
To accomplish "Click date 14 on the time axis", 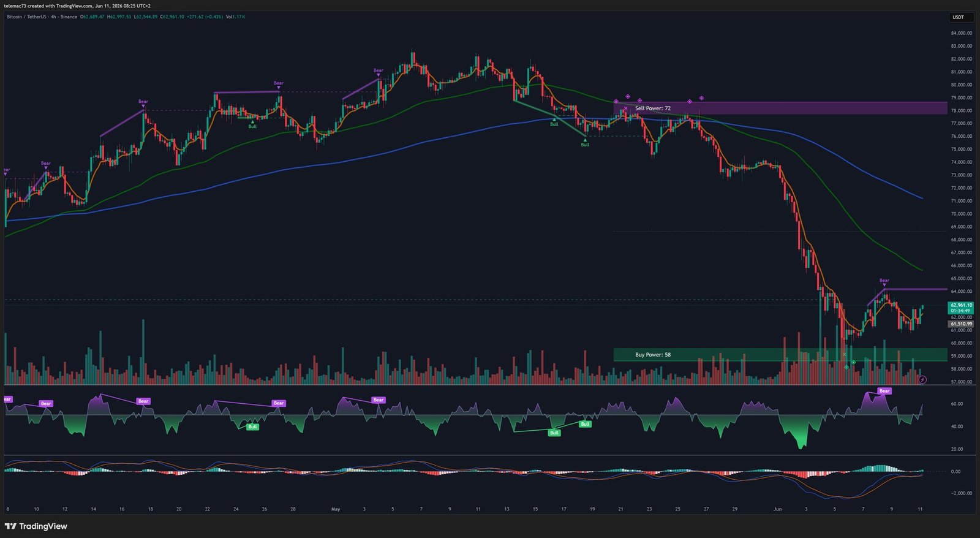I will [x=93, y=509].
